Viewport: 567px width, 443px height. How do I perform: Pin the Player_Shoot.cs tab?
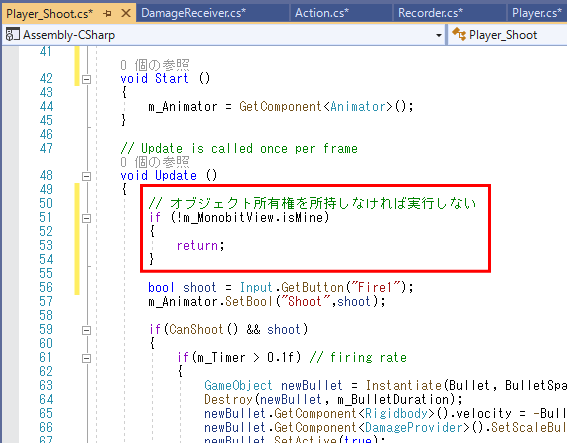pyautogui.click(x=107, y=14)
